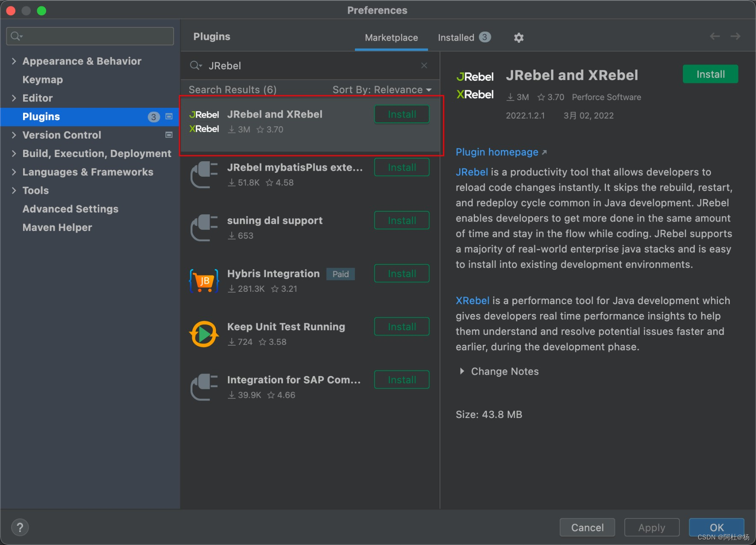Click the suning dal support plugin icon
Viewport: 756px width, 545px height.
point(204,228)
